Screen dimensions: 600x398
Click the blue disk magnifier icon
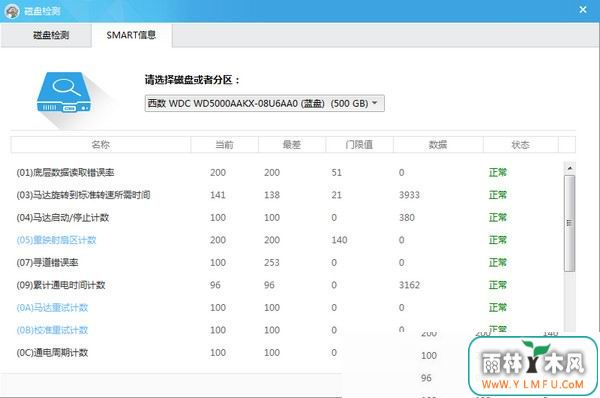(x=64, y=92)
